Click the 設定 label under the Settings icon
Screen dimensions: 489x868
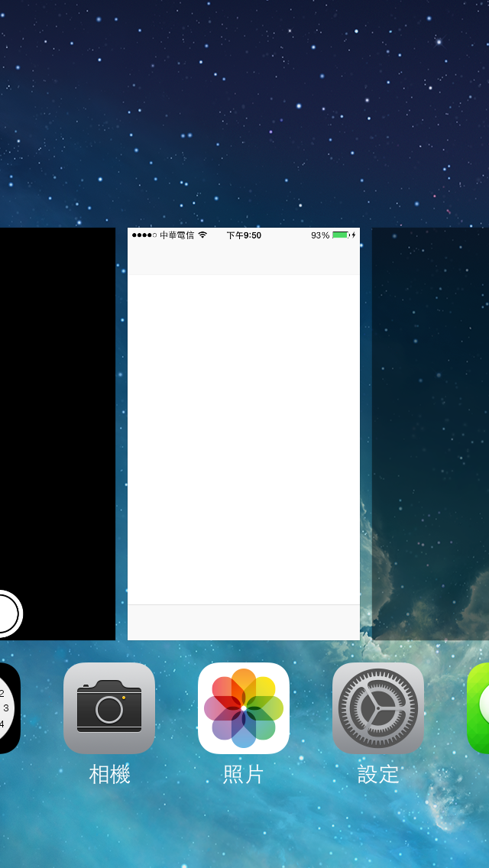[x=378, y=775]
